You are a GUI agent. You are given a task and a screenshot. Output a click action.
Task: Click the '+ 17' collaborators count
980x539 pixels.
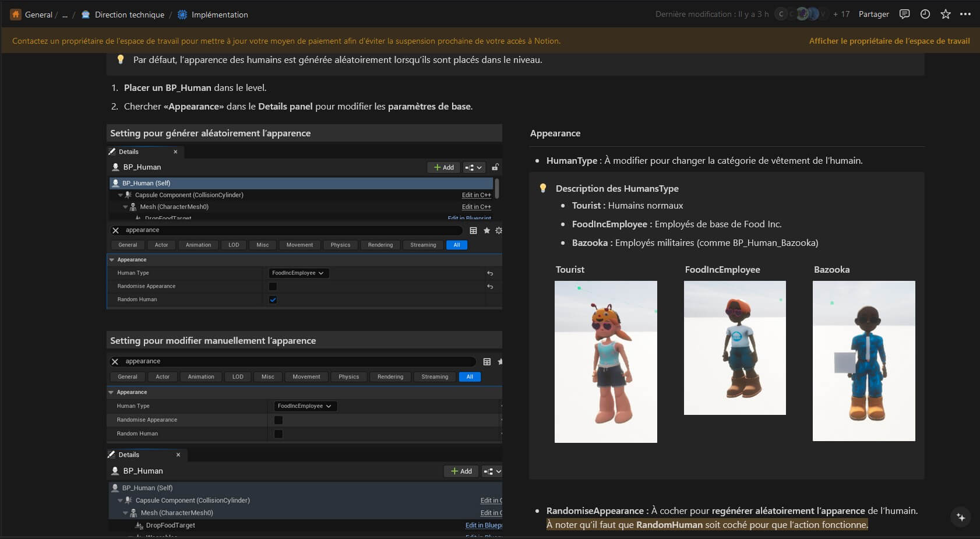point(841,15)
